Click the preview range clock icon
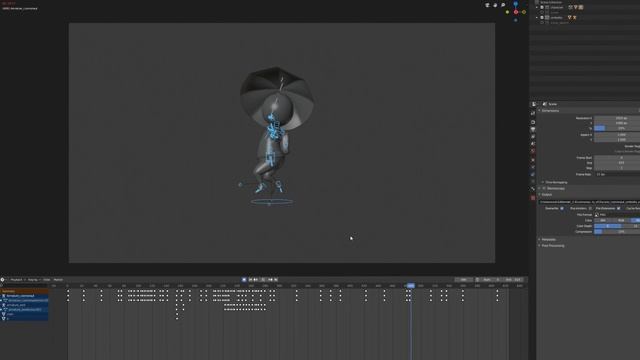640x360 pixels. click(478, 280)
